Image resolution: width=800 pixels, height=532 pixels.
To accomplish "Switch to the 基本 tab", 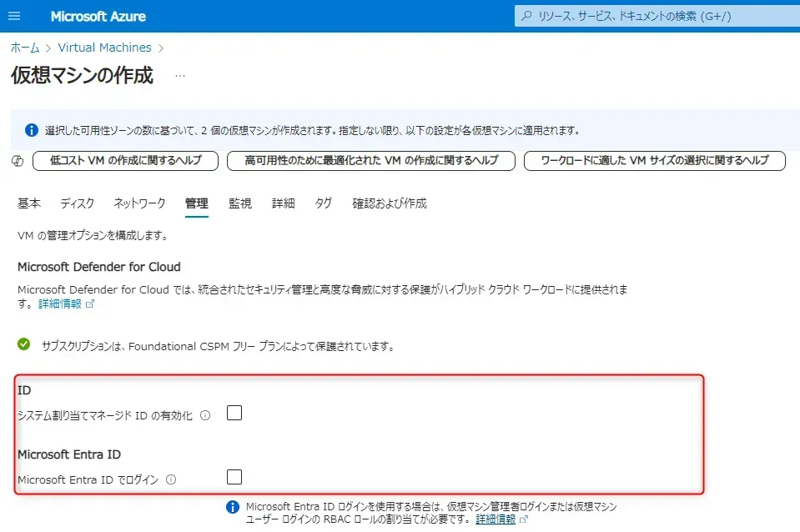I will tap(29, 203).
